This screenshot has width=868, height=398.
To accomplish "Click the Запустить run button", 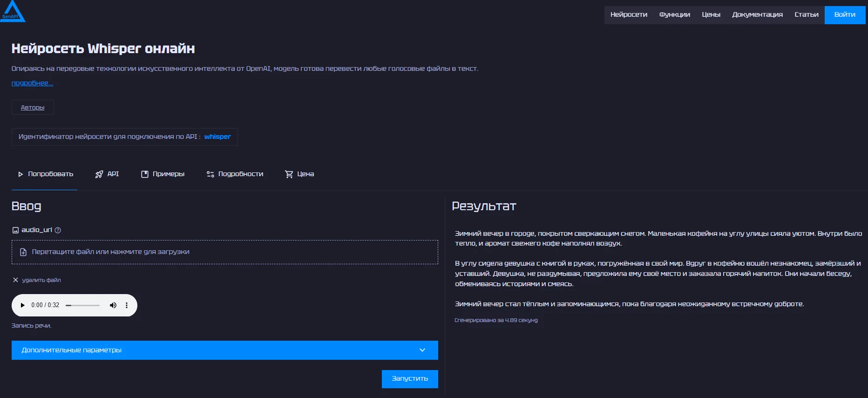I will [410, 379].
